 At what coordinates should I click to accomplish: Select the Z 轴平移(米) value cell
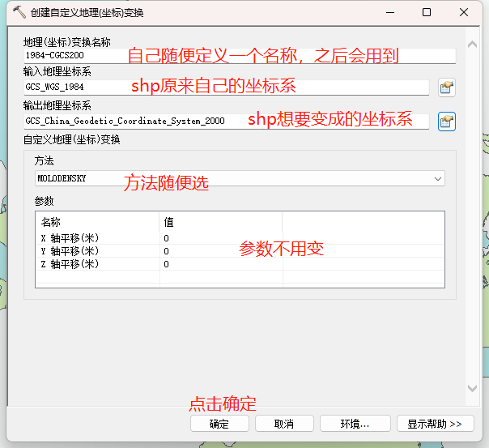(x=221, y=264)
